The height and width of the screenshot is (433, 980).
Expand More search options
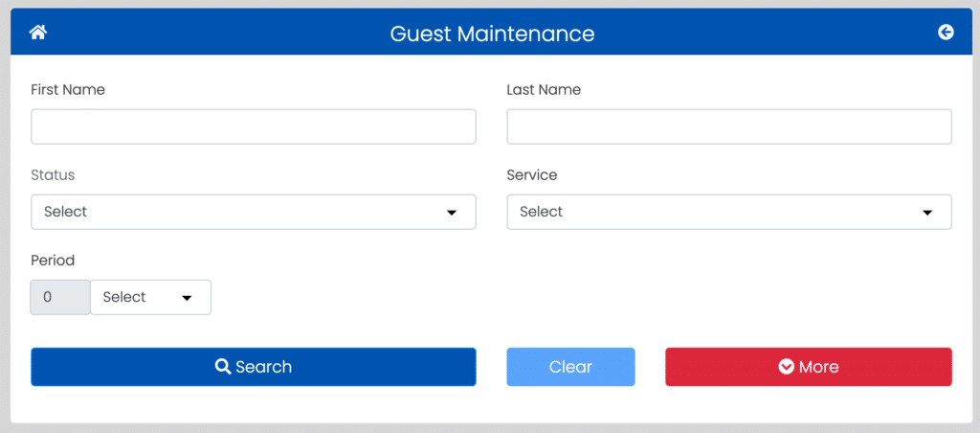[x=808, y=367]
